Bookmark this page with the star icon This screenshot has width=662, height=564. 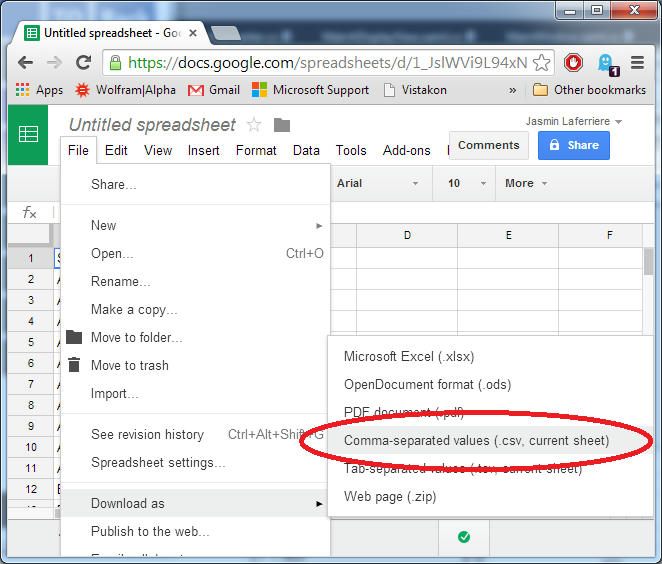pos(541,62)
